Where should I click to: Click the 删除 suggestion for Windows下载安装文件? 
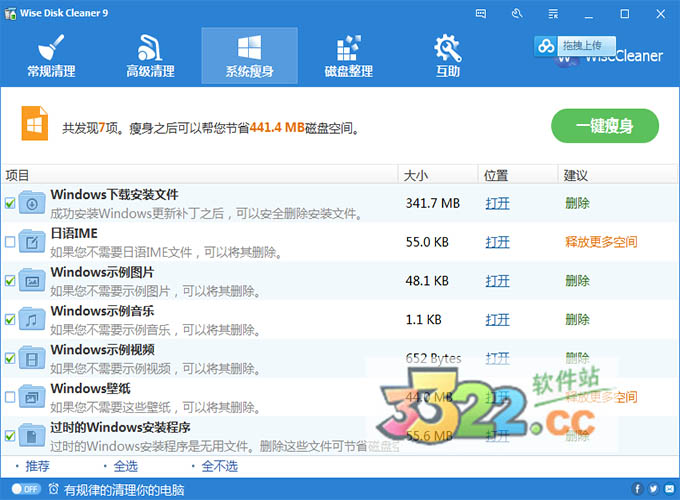point(577,203)
